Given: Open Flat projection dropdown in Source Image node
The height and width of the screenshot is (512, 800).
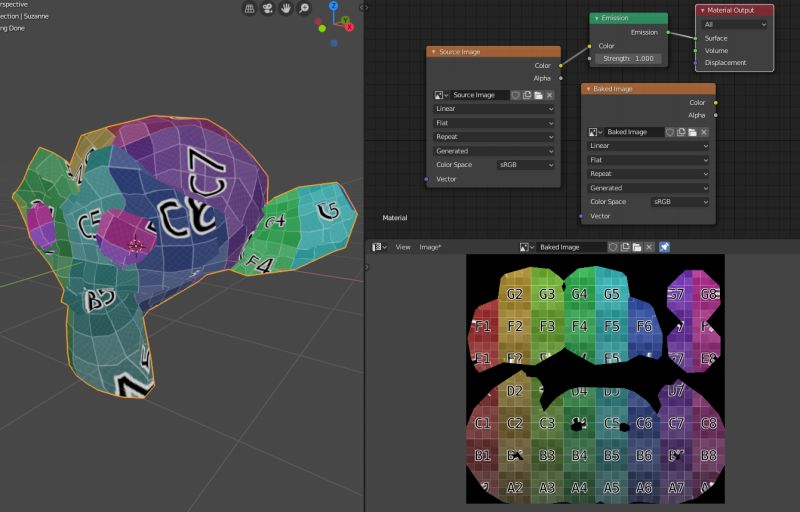Looking at the screenshot, I should [494, 123].
